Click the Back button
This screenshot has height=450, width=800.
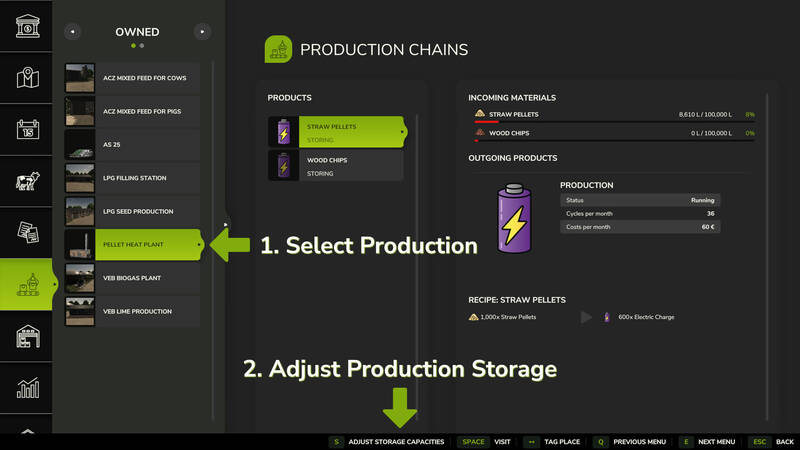(x=774, y=441)
